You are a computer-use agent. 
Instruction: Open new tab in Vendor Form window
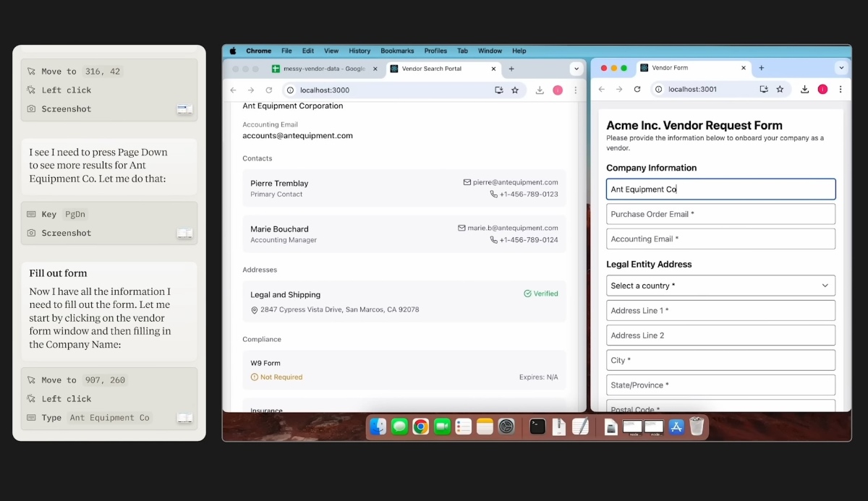point(761,68)
